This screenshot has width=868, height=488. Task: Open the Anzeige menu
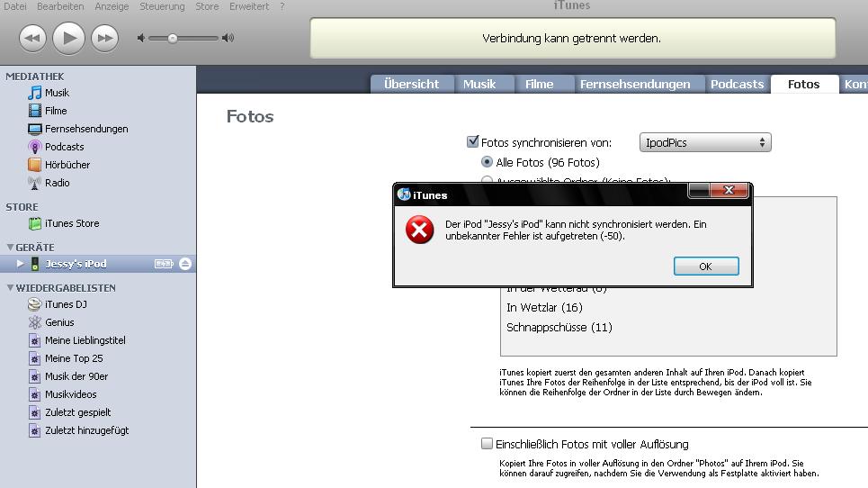(x=112, y=6)
